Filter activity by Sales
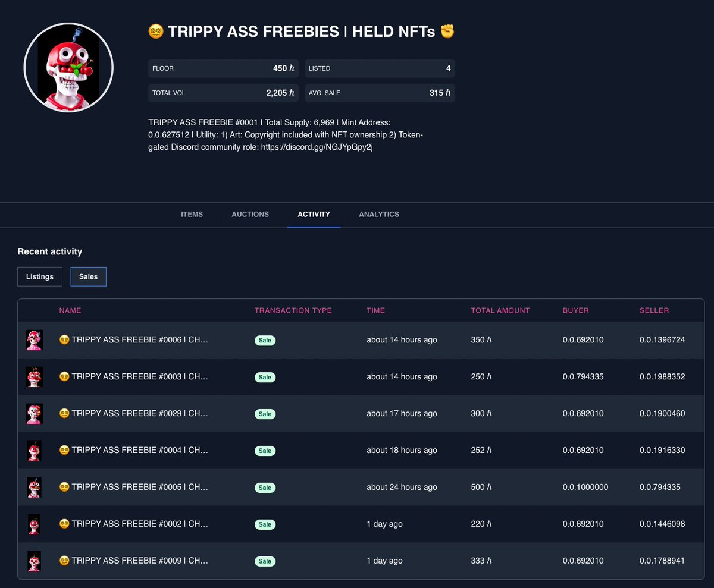Image resolution: width=714 pixels, height=588 pixels. pyautogui.click(x=89, y=276)
